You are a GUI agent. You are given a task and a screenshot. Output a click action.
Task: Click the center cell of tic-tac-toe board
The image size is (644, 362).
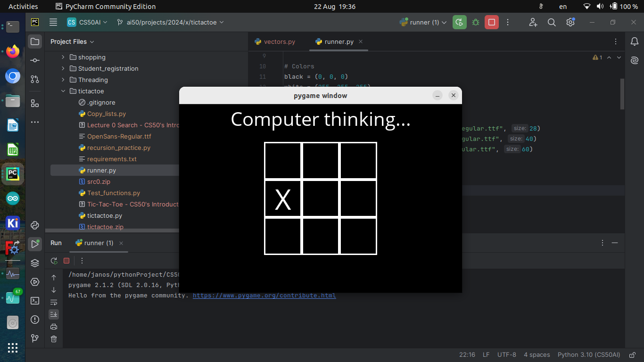pos(321,198)
